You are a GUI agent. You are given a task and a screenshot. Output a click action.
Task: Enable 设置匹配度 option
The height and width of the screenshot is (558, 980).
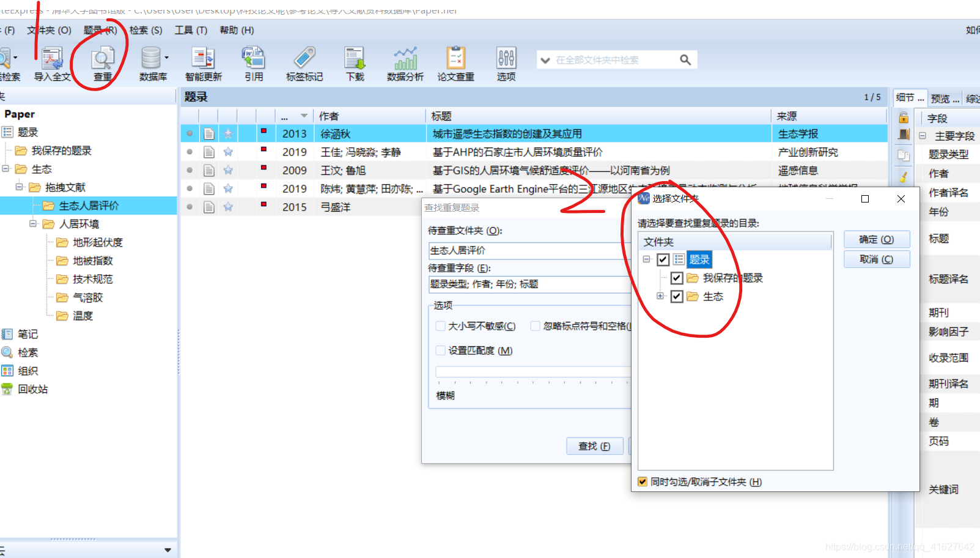point(440,351)
